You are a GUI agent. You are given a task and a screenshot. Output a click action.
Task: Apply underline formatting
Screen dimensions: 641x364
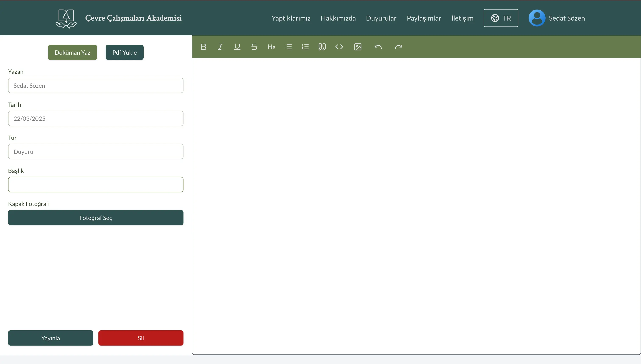pos(237,47)
